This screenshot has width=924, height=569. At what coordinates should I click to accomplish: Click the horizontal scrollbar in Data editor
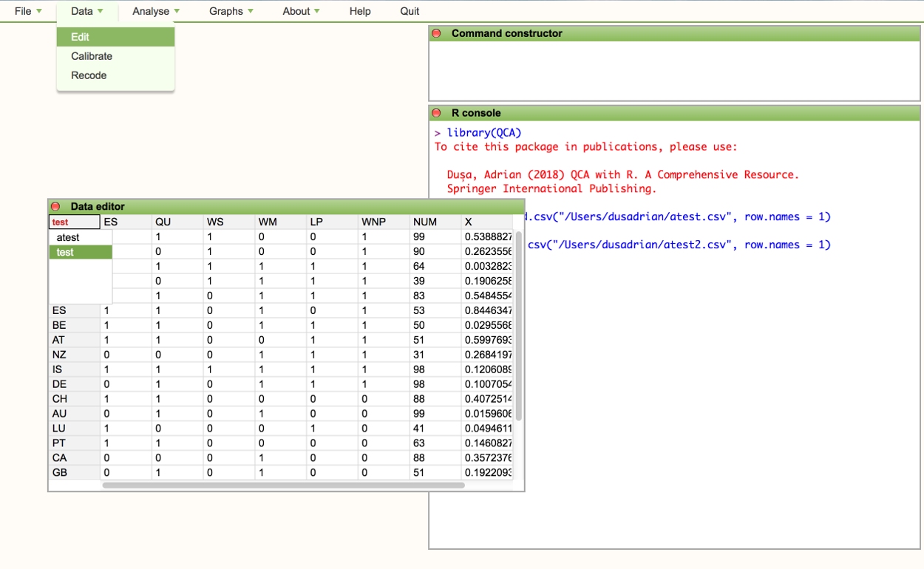point(283,485)
